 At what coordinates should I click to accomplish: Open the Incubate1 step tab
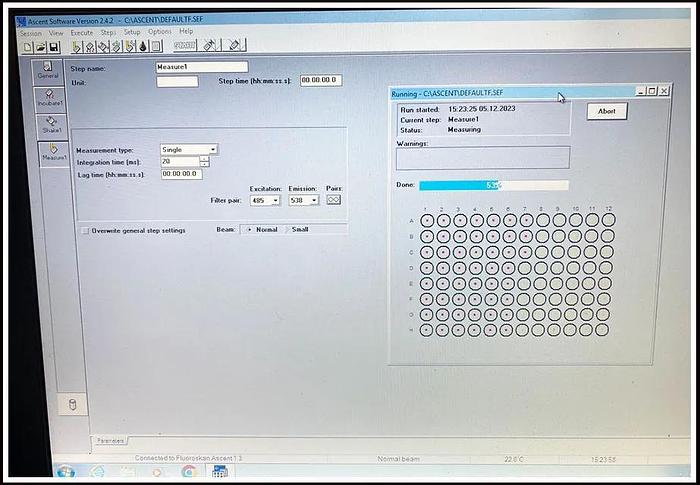pyautogui.click(x=50, y=99)
